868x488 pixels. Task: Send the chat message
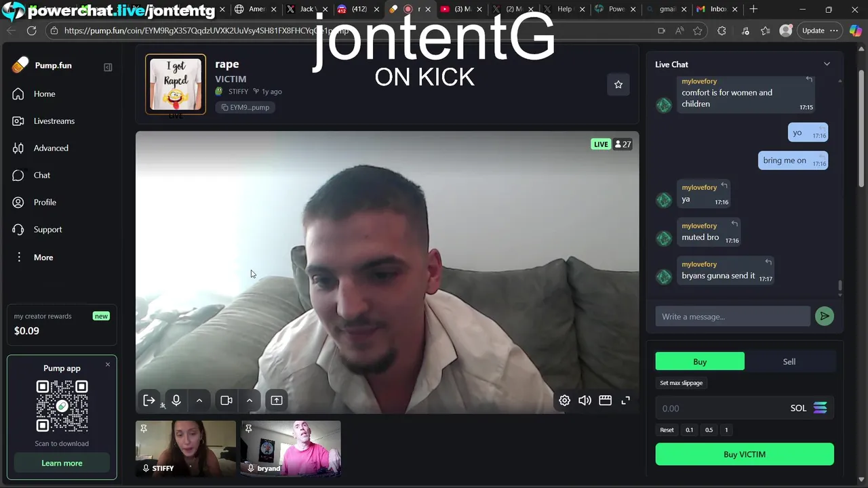pyautogui.click(x=825, y=316)
